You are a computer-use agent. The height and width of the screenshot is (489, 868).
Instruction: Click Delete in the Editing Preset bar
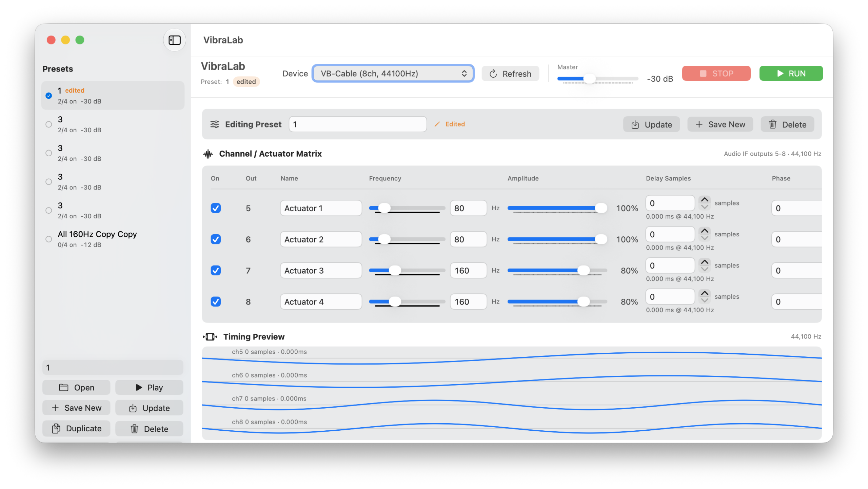[x=787, y=124]
